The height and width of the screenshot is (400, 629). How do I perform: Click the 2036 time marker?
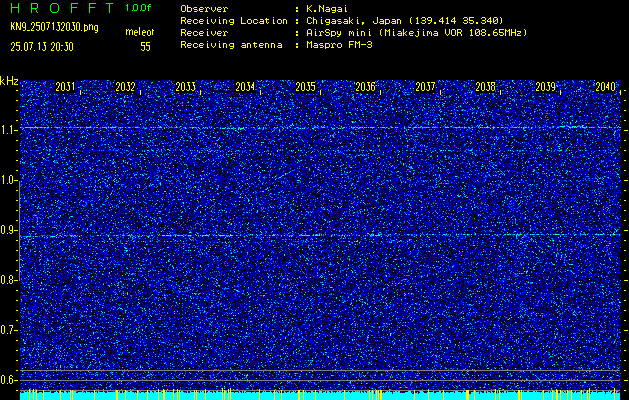365,87
